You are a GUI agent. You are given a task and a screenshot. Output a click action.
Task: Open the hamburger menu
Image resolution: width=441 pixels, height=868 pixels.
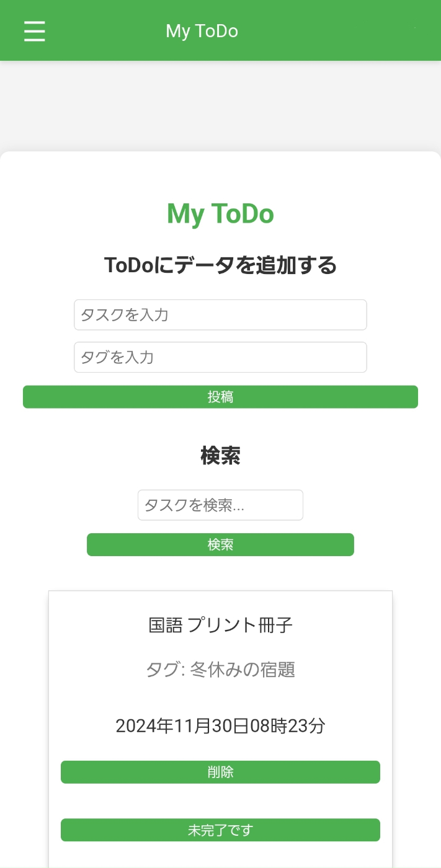pos(35,31)
